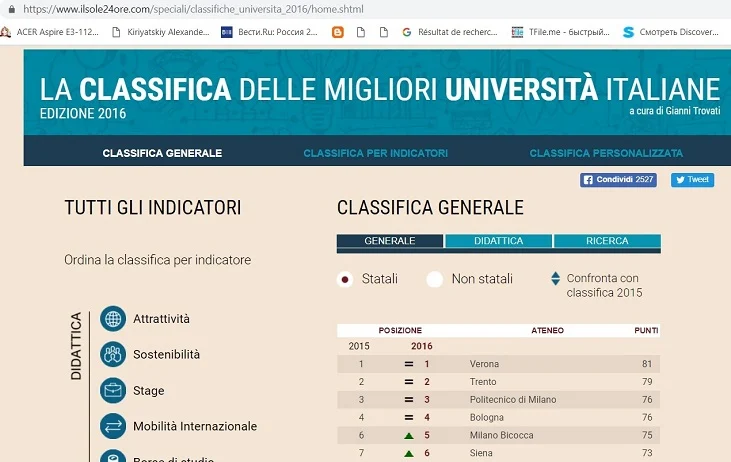Open Classifica Personalizzata menu item
This screenshot has width=731, height=462.
point(606,153)
